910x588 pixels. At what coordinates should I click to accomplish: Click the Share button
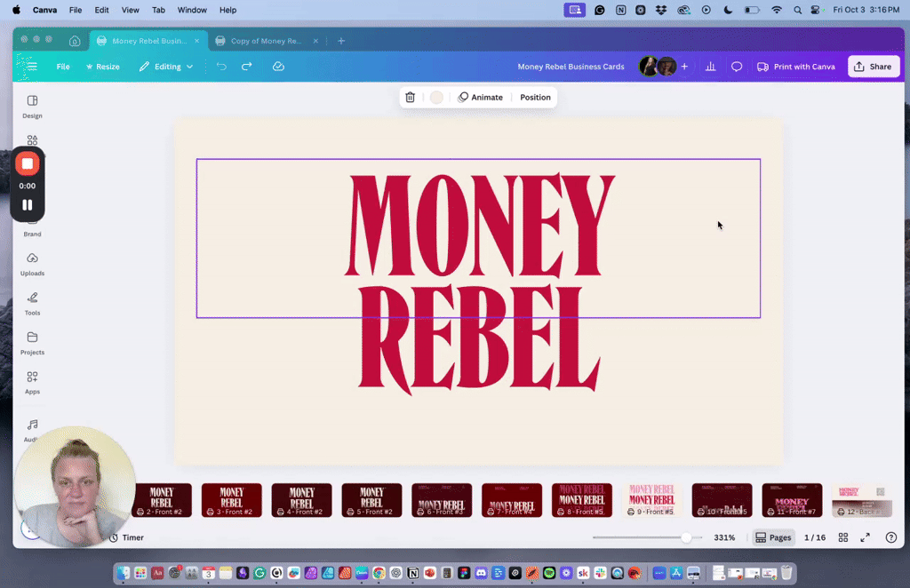click(x=874, y=66)
